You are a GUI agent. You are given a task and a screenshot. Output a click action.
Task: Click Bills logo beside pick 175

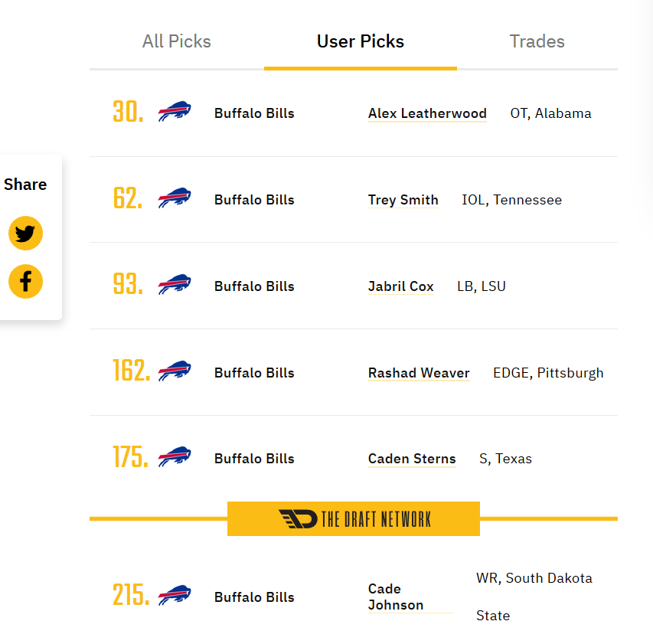175,457
